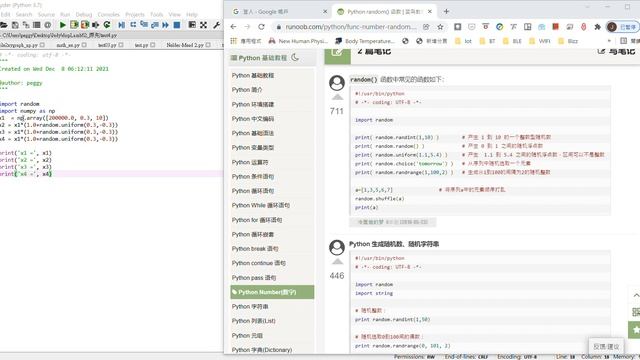Screen dimensions: 640x360
Task: Open Python 列表(List) sidebar link
Action: pos(253,321)
